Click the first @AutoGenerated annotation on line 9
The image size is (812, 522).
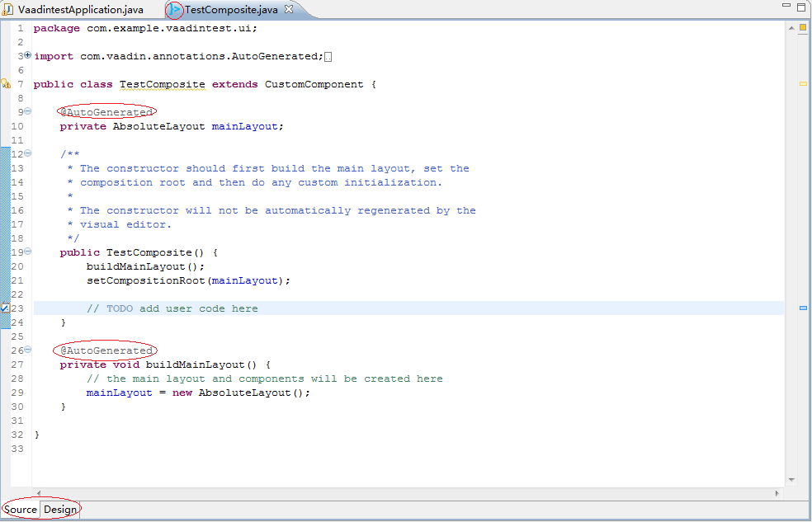[106, 112]
